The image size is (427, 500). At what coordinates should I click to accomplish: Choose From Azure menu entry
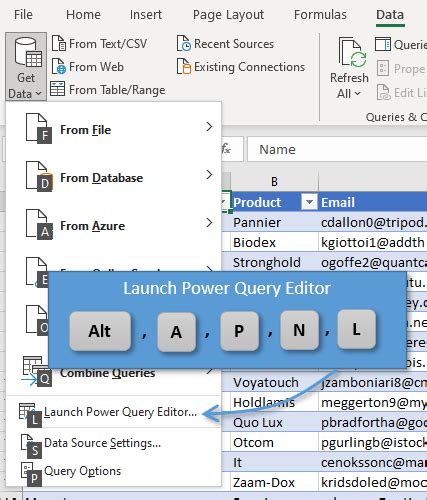(x=113, y=226)
